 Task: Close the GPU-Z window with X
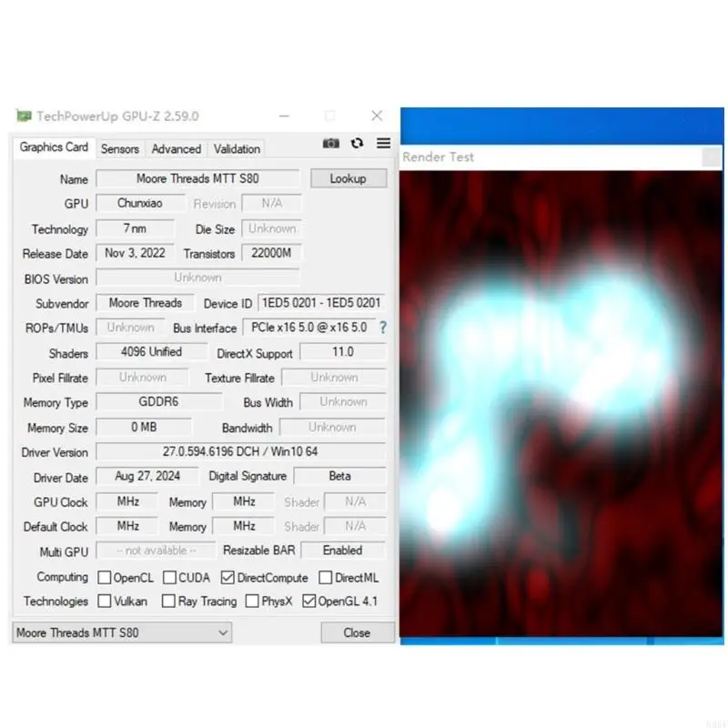coord(377,116)
